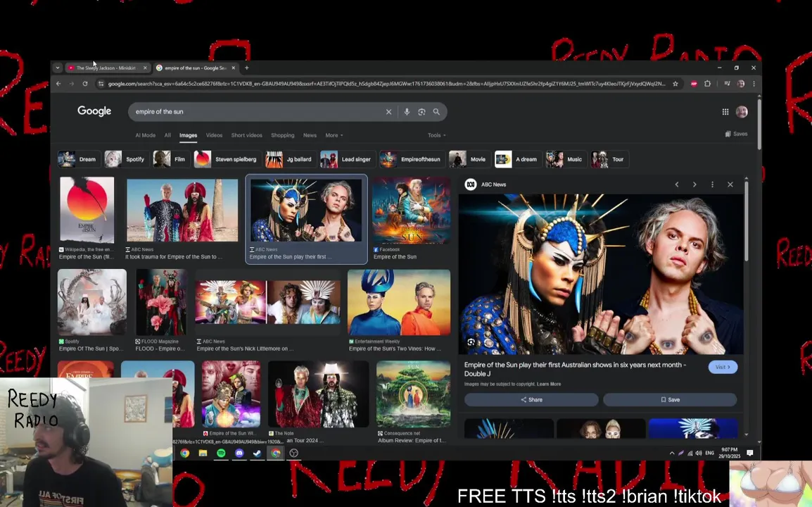The width and height of the screenshot is (812, 507).
Task: Select the News search tab
Action: click(310, 135)
